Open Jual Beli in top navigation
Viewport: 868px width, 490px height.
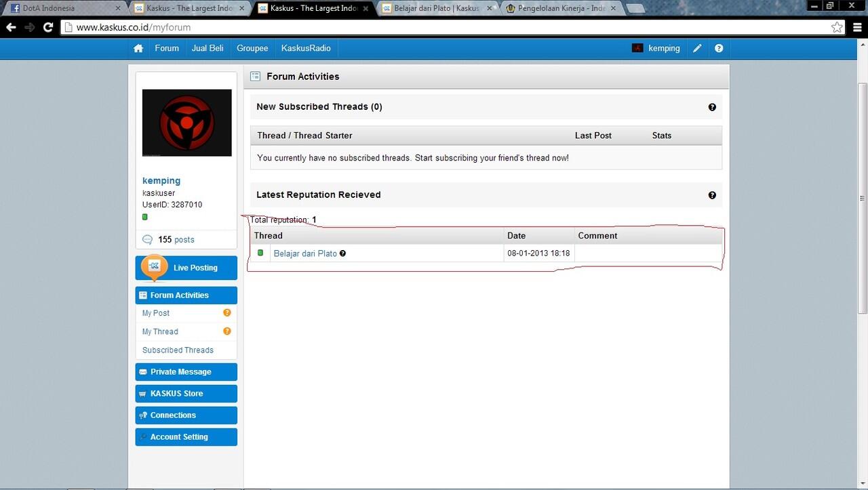[x=208, y=48]
